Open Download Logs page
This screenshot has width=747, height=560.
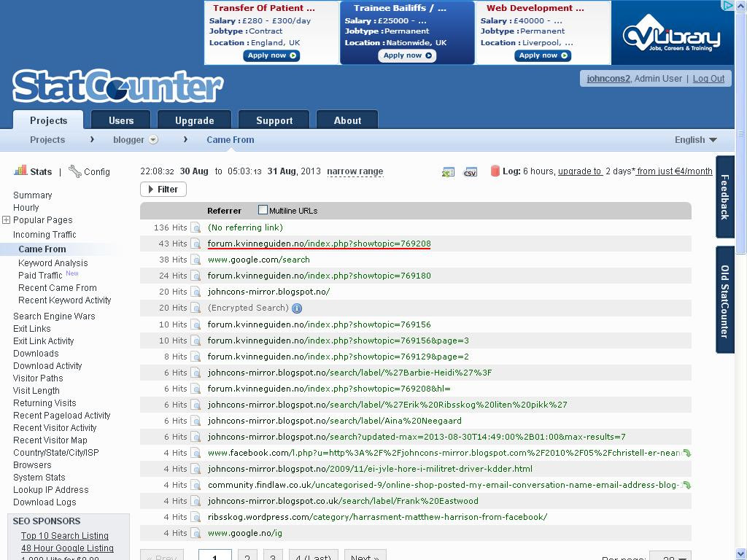point(44,502)
